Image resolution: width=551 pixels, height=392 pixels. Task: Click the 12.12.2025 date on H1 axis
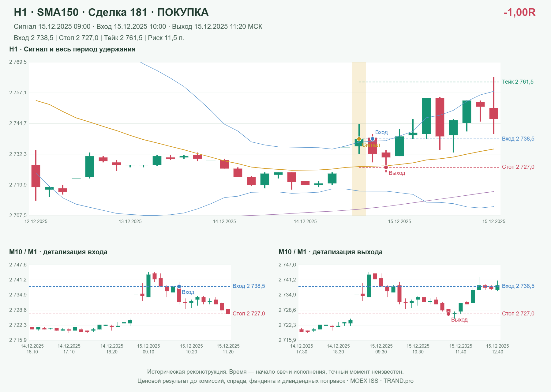[36, 221]
